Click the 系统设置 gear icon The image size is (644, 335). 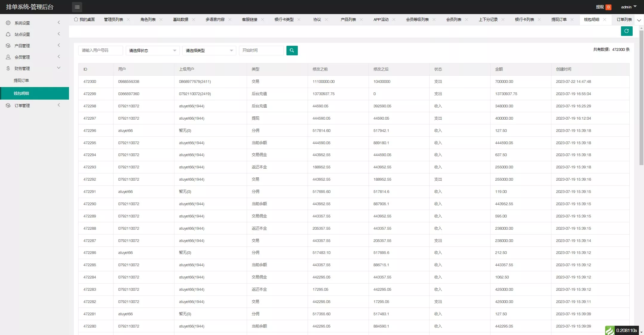click(8, 23)
